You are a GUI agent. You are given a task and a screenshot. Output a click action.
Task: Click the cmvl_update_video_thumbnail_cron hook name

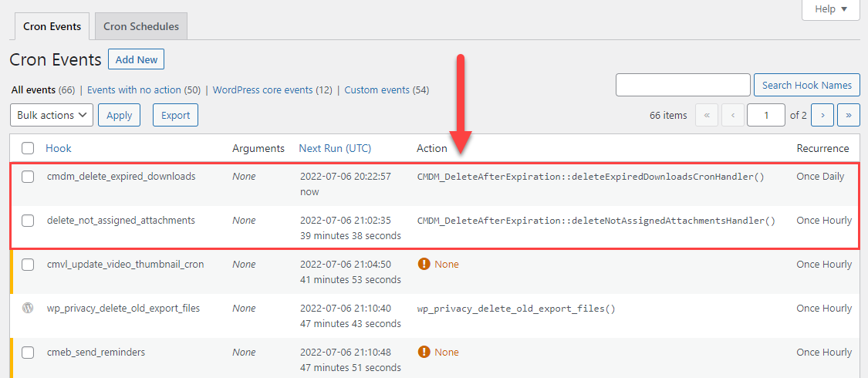(x=126, y=265)
